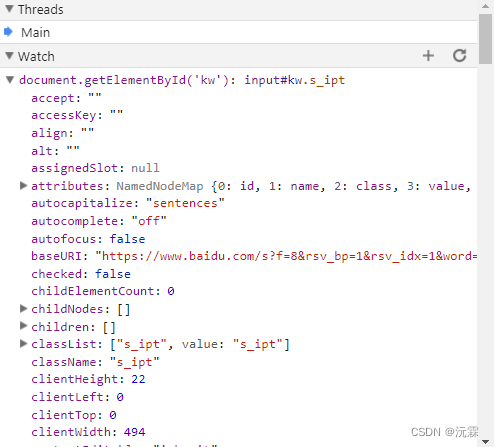This screenshot has height=447, width=494.
Task: Select the clientTop: 0 row
Action: pos(74,415)
